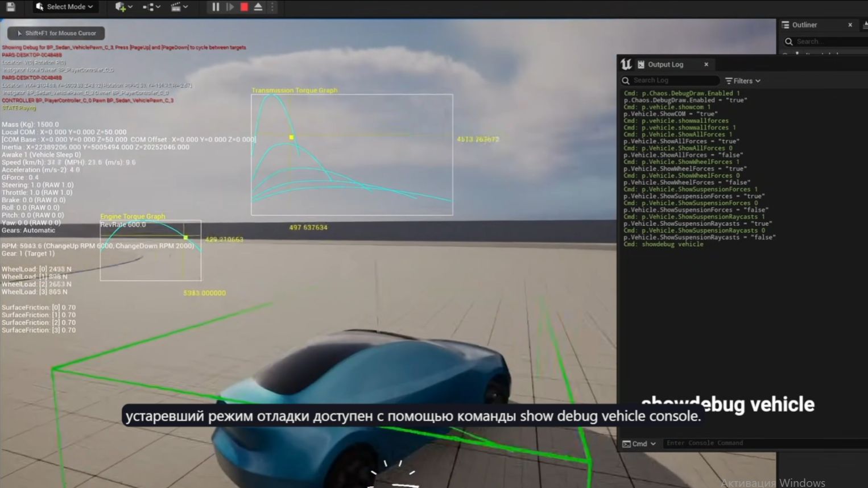Click the 'Cmd: p.vehicle.showallforces' log line
Screen dimensions: 868x488
(x=676, y=121)
